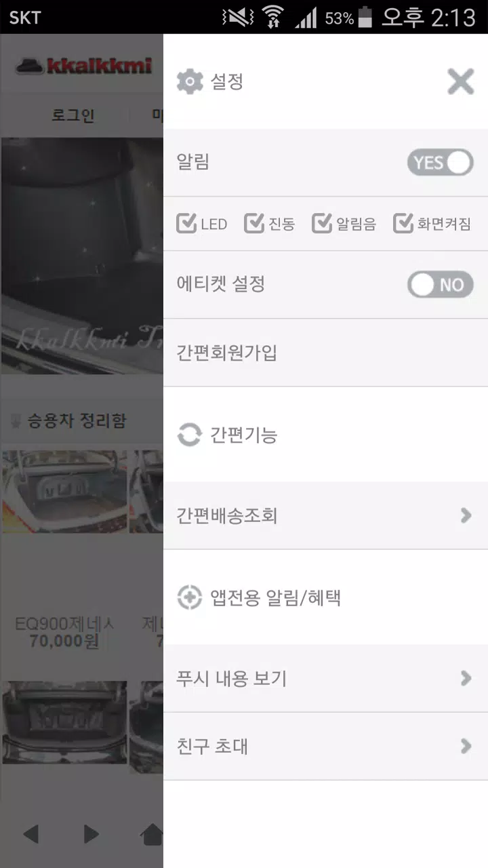Image resolution: width=488 pixels, height=868 pixels.
Task: Expand 간편배송조회 chevron arrow
Action: pos(466,516)
